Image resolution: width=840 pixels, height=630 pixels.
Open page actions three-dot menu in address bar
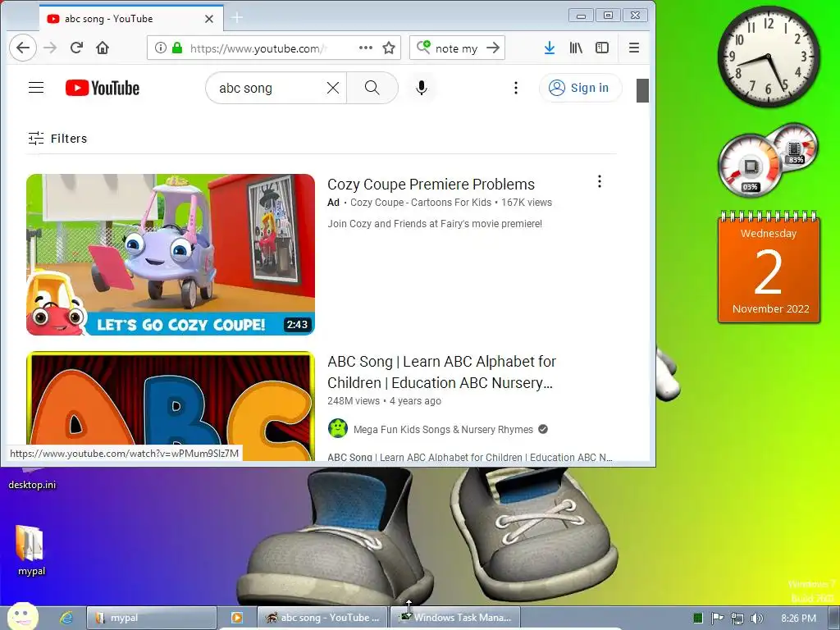pos(365,48)
